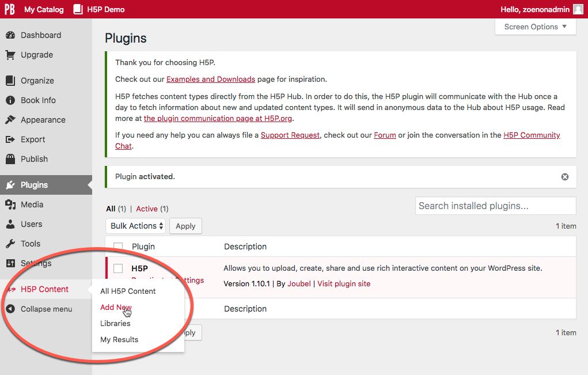Open H5P Content in sidebar

44,290
